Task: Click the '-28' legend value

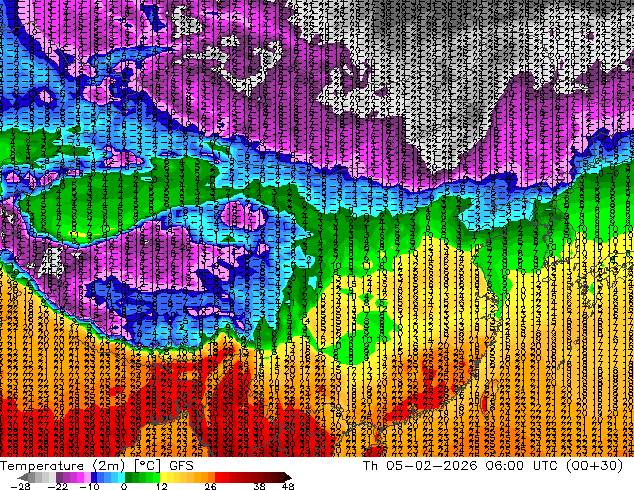Action: [x=20, y=486]
